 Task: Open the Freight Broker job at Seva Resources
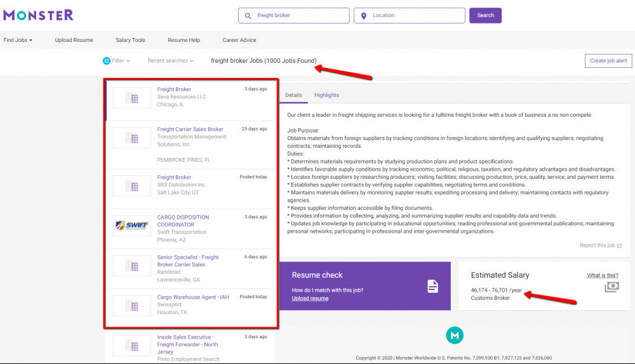[x=174, y=89]
